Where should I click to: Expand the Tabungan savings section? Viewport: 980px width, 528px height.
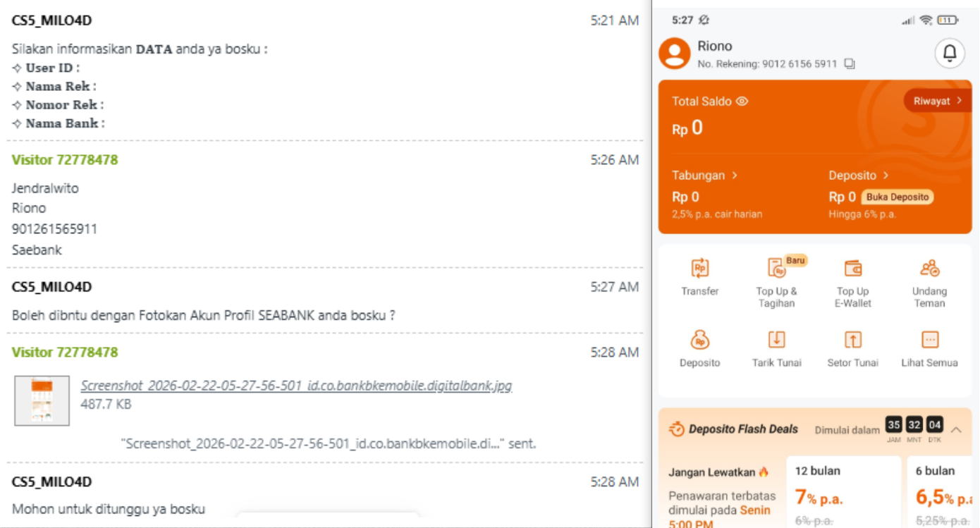[x=705, y=176]
